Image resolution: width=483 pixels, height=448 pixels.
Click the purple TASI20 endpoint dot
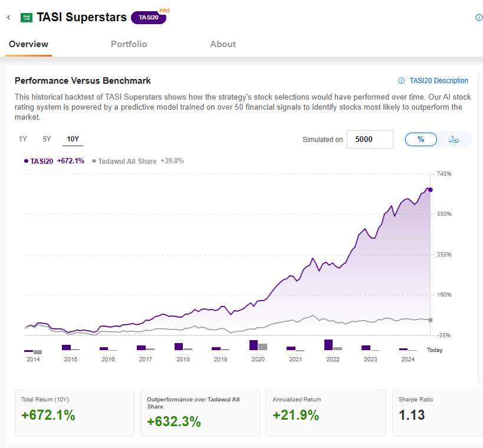tap(431, 190)
